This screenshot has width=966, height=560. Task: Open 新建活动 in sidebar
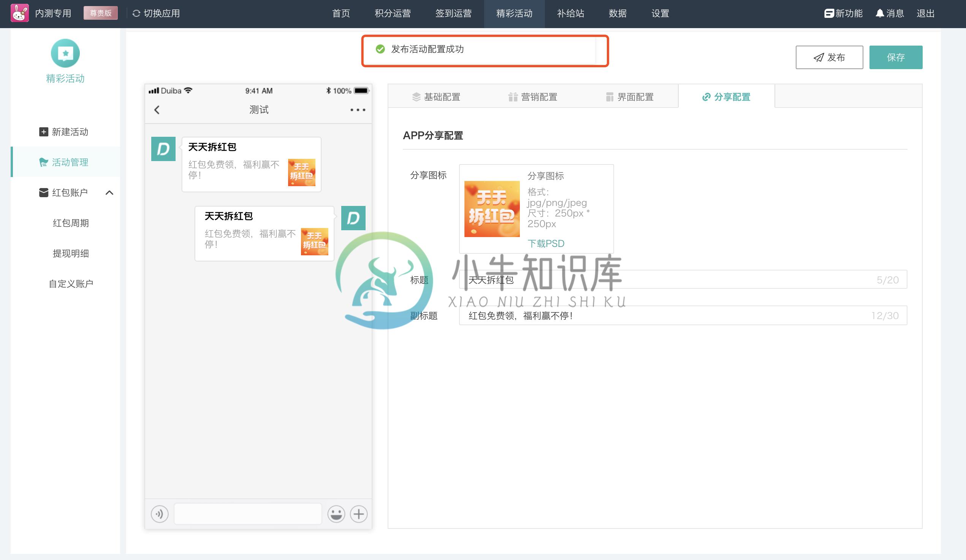(x=70, y=132)
